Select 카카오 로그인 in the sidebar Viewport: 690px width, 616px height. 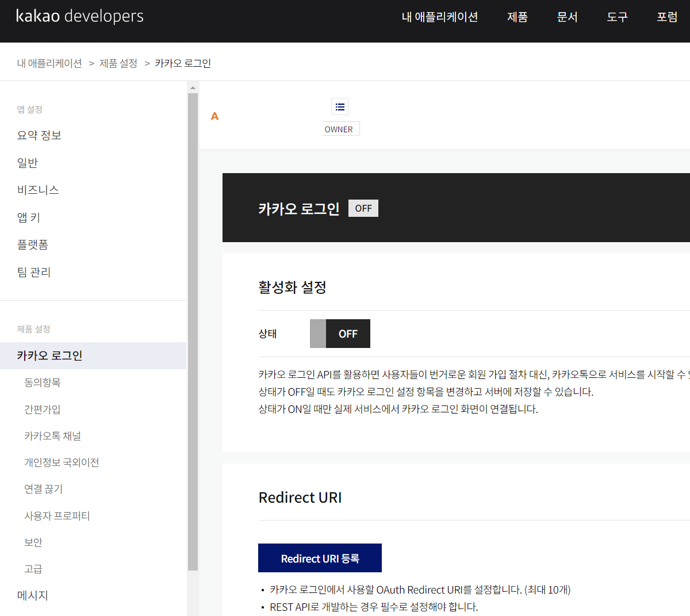click(x=93, y=355)
